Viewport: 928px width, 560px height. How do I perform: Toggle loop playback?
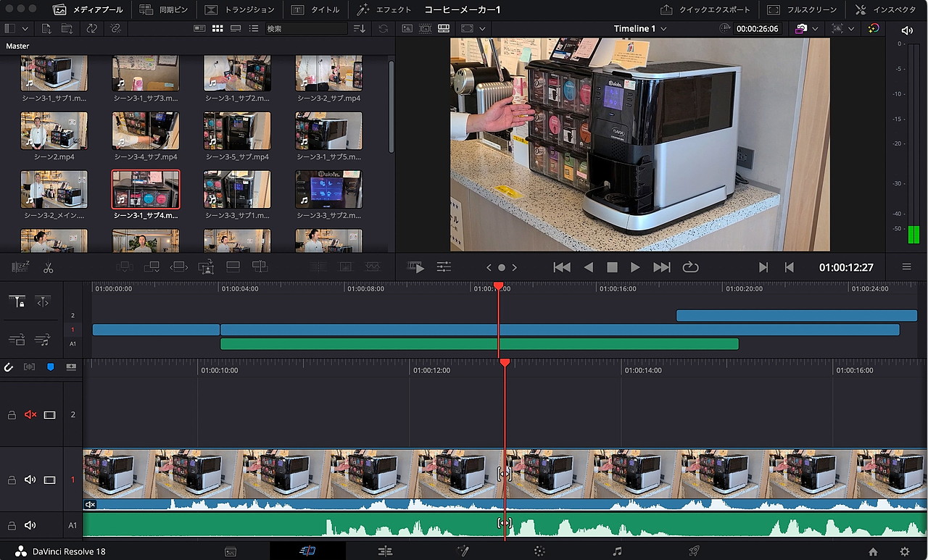pyautogui.click(x=690, y=267)
